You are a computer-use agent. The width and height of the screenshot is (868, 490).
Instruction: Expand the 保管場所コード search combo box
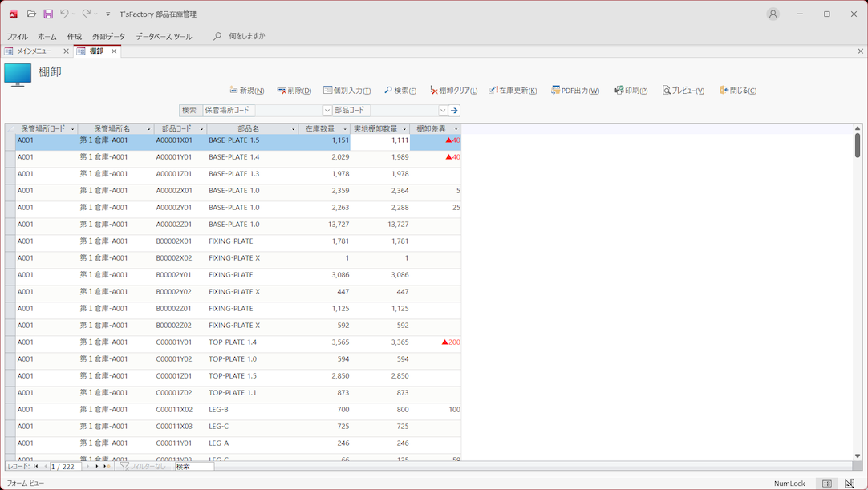tap(327, 111)
